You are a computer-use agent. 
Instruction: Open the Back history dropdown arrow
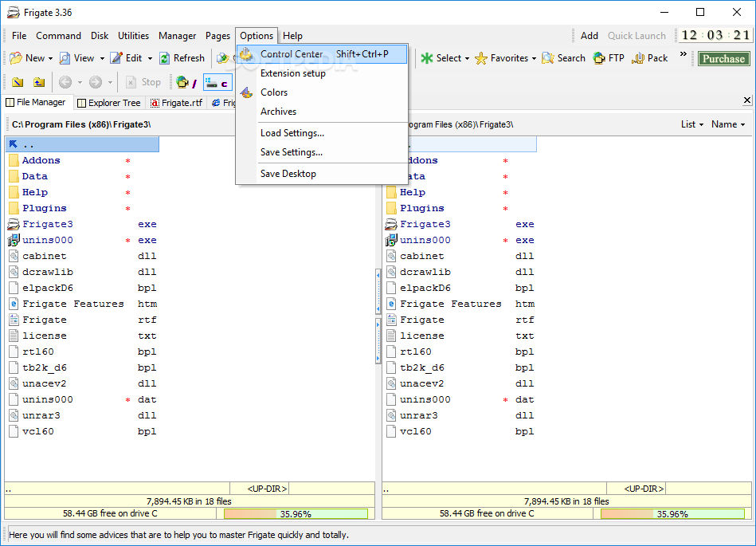pyautogui.click(x=80, y=82)
